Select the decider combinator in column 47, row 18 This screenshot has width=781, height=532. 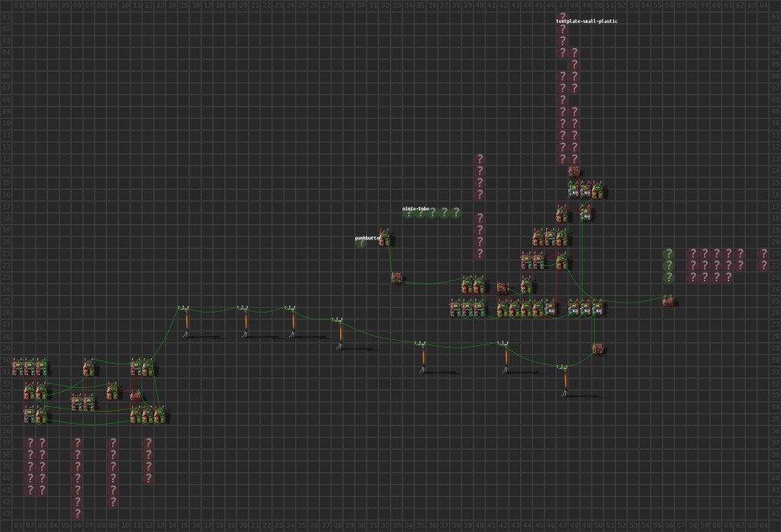(562, 213)
